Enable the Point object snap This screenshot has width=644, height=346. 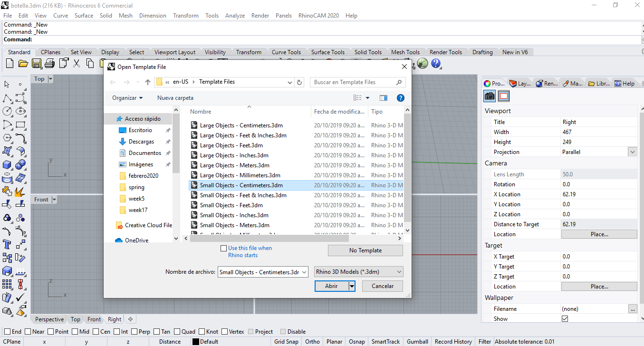[50, 332]
